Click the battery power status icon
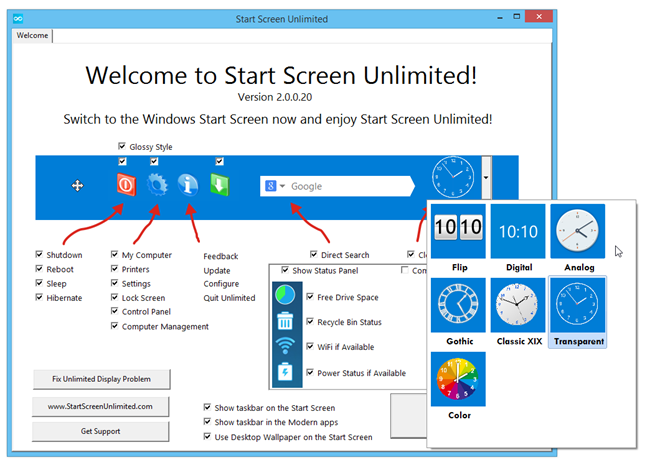The height and width of the screenshot is (468, 660). (285, 371)
